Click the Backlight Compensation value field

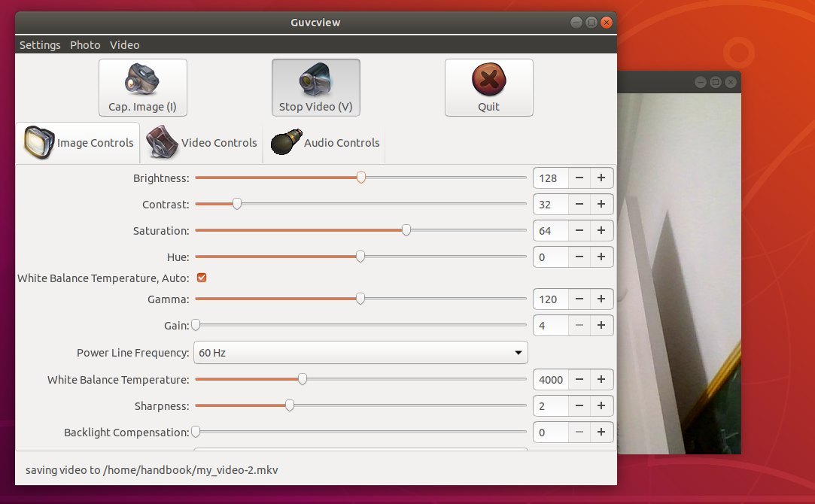pyautogui.click(x=551, y=432)
